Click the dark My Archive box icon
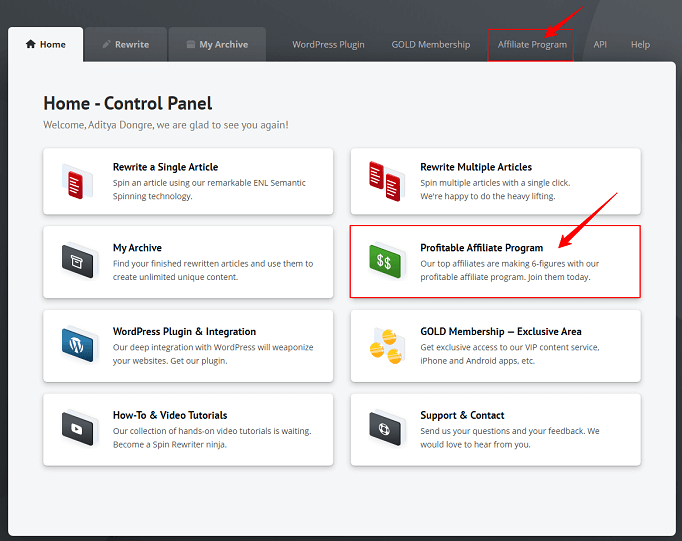This screenshot has width=682, height=541. (x=78, y=261)
